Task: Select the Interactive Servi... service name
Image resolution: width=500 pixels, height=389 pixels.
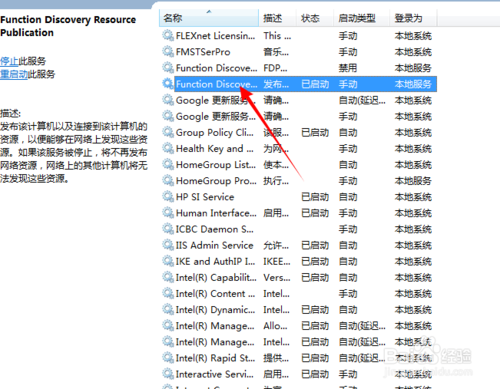Action: coord(215,374)
